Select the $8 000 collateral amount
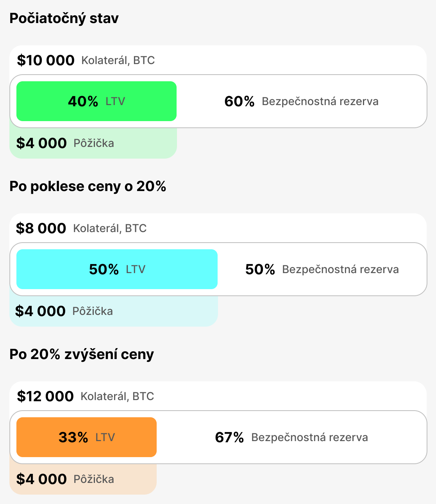This screenshot has height=504, width=436. tap(41, 229)
